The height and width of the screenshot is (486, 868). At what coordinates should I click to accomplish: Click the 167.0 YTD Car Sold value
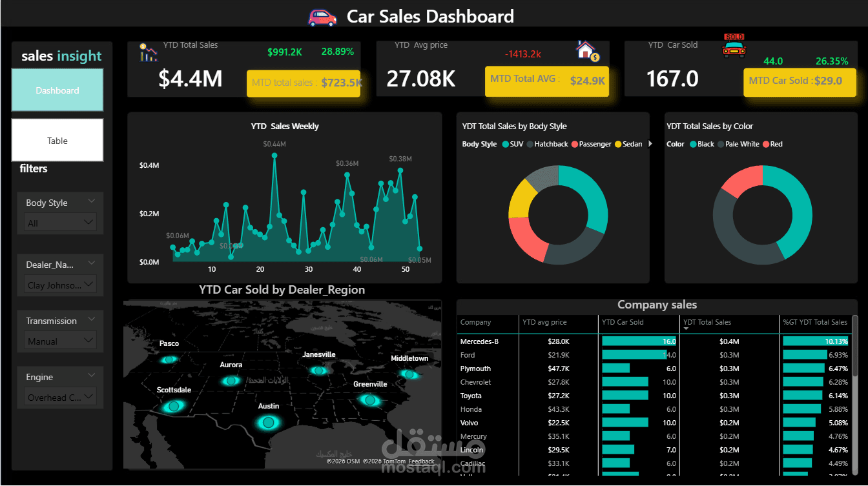pyautogui.click(x=672, y=79)
